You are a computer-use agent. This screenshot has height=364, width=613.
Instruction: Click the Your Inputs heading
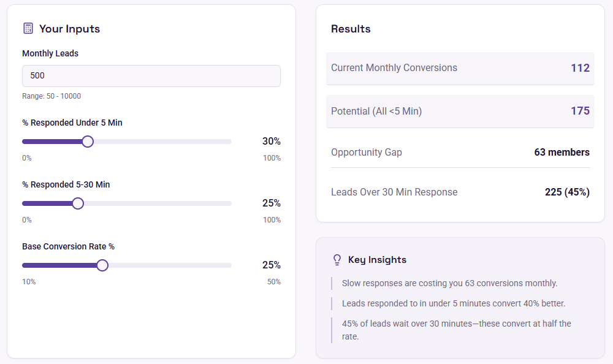coord(70,29)
